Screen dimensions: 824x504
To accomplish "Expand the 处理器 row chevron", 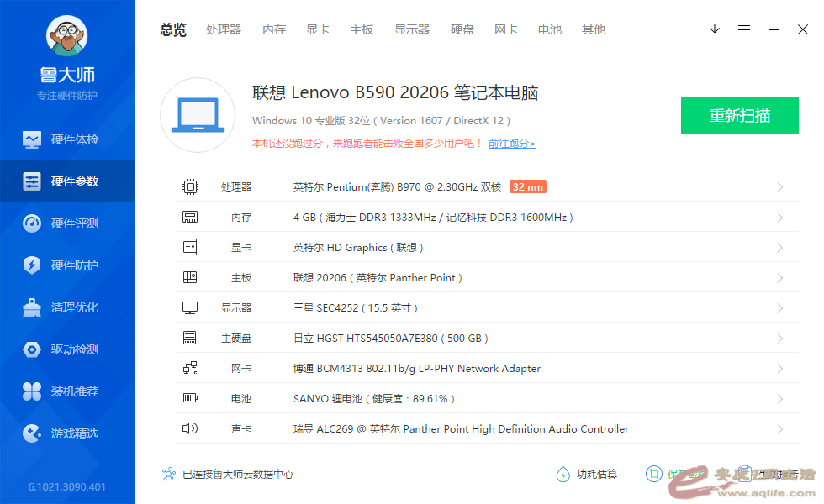I will point(779,187).
